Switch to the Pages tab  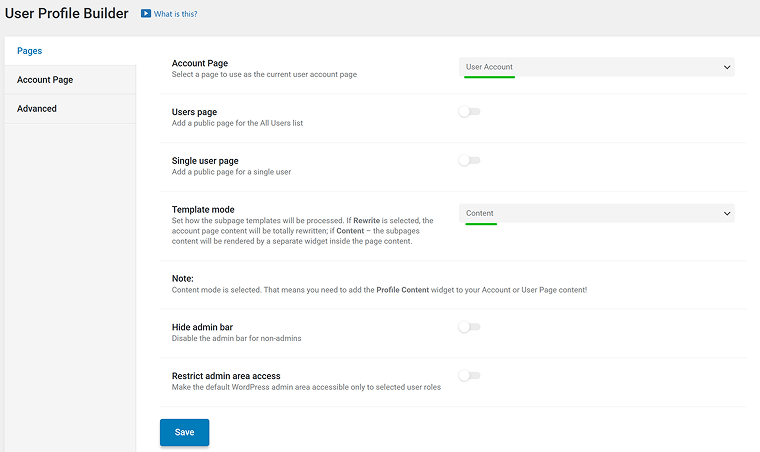70,51
